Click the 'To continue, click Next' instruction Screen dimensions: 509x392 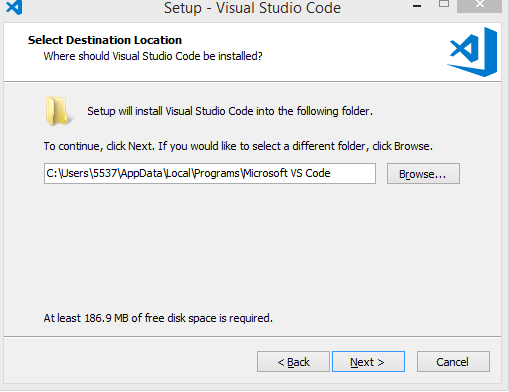coord(238,146)
